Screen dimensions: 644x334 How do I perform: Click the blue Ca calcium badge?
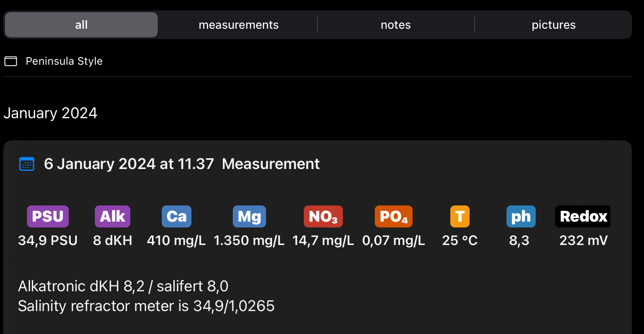(176, 217)
